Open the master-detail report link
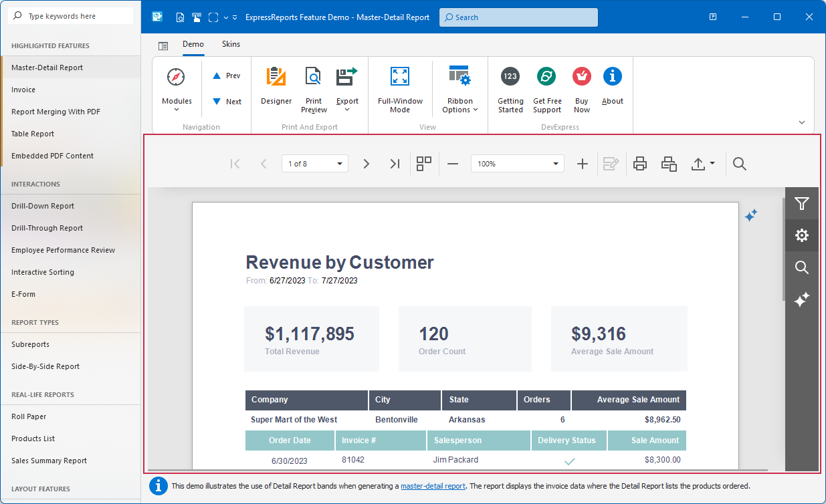This screenshot has height=504, width=826. pos(433,486)
